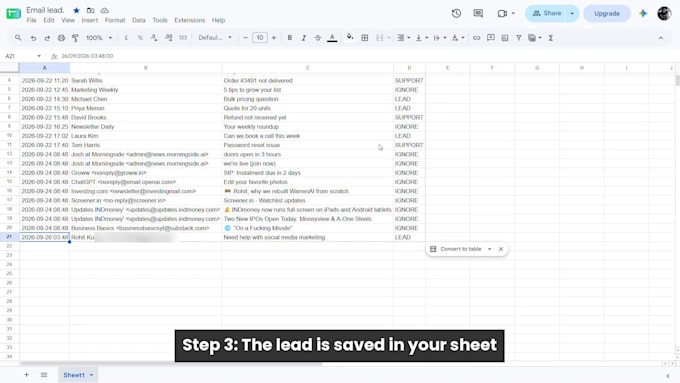680x383 pixels.
Task: Redo the last undone action
Action: [47, 38]
